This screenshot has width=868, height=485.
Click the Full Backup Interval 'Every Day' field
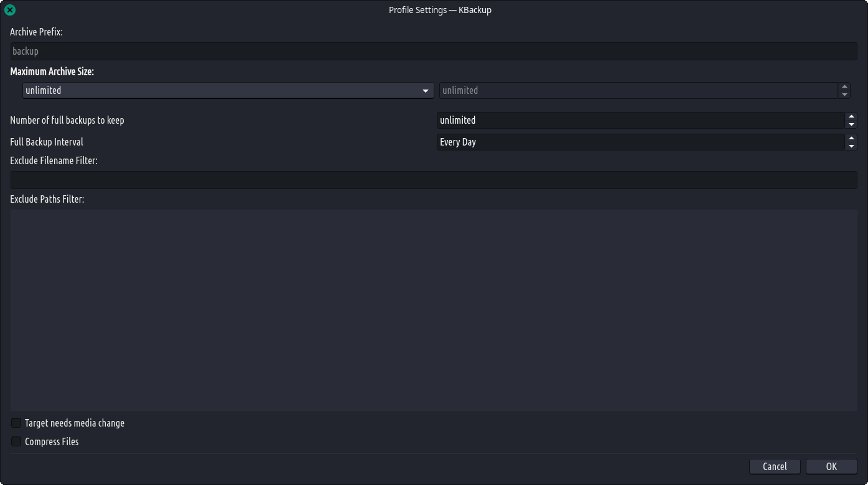point(641,142)
